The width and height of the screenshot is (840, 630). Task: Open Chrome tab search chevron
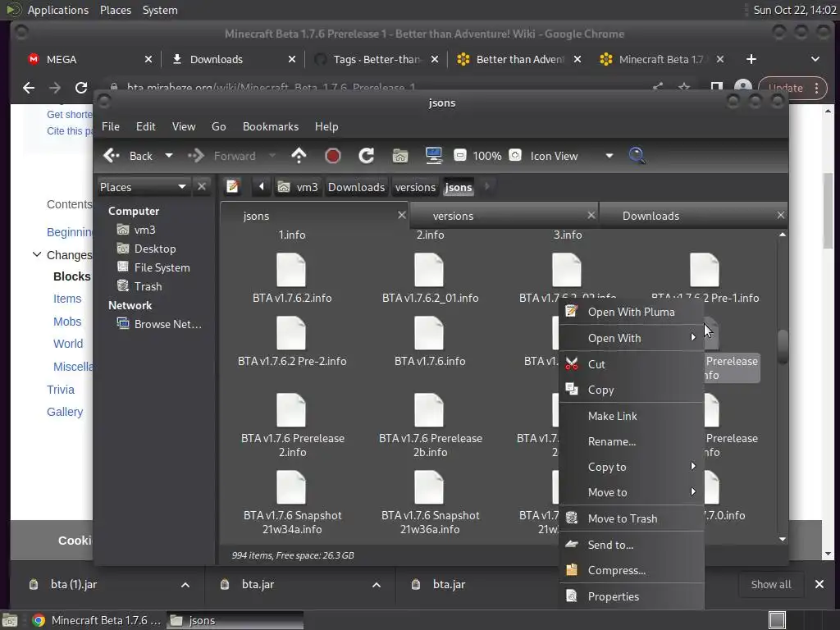coord(815,59)
